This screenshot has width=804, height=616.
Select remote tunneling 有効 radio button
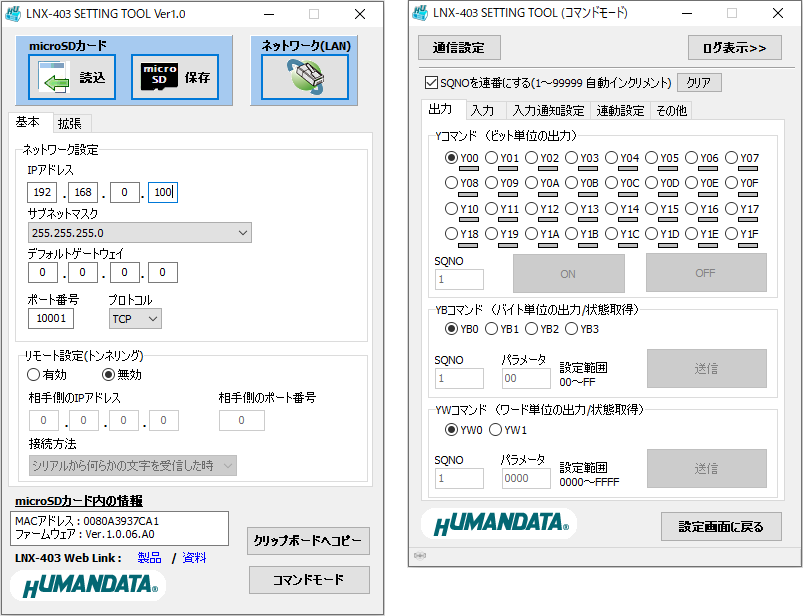coord(34,375)
